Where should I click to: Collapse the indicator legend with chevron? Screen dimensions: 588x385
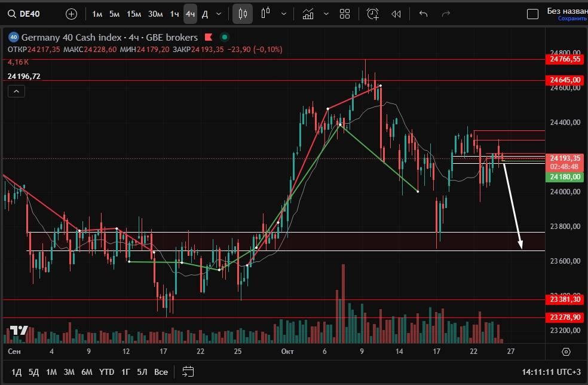tap(16, 91)
